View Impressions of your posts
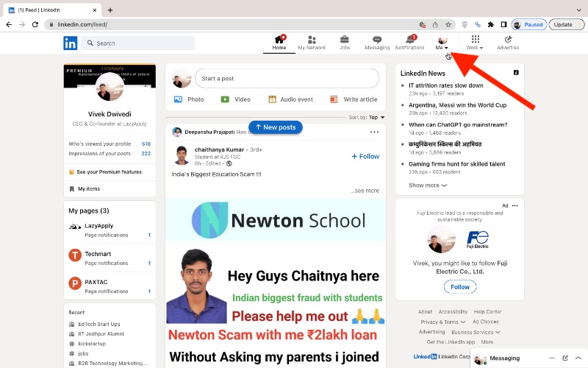Image resolution: width=588 pixels, height=368 pixels. point(110,154)
